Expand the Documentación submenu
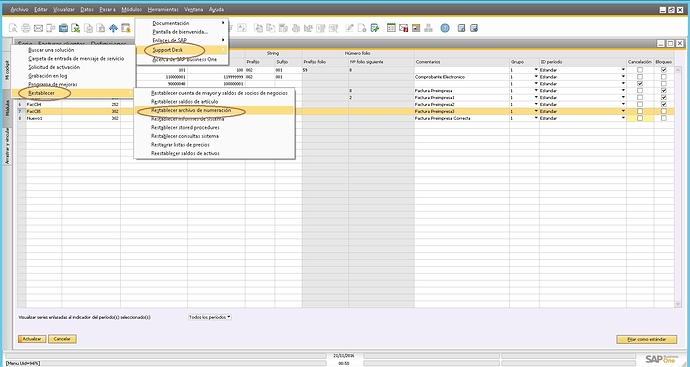Viewport: 690px width, 367px height. (x=181, y=23)
